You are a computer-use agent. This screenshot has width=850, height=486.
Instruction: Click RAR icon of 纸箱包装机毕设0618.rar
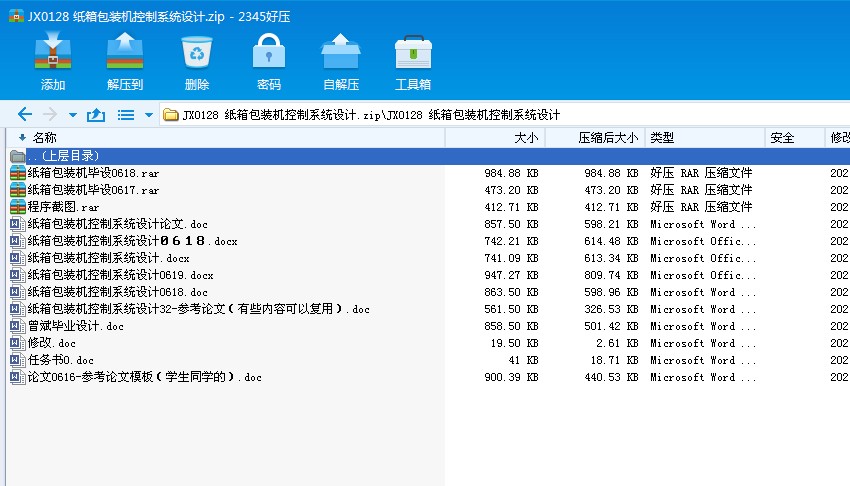coord(18,173)
